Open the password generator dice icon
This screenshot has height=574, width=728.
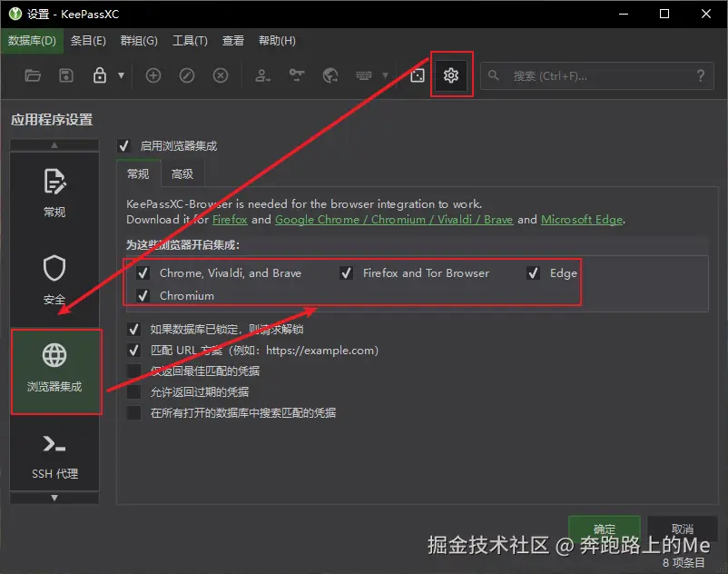[418, 75]
